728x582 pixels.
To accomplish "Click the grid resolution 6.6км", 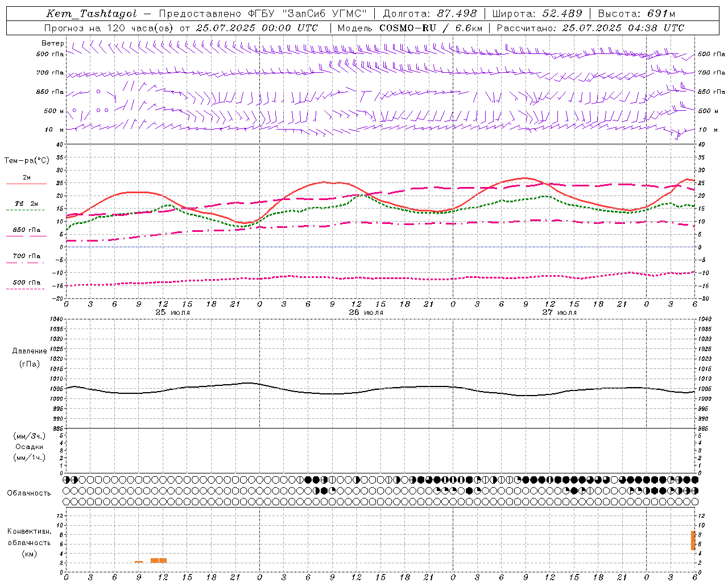I will click(469, 28).
